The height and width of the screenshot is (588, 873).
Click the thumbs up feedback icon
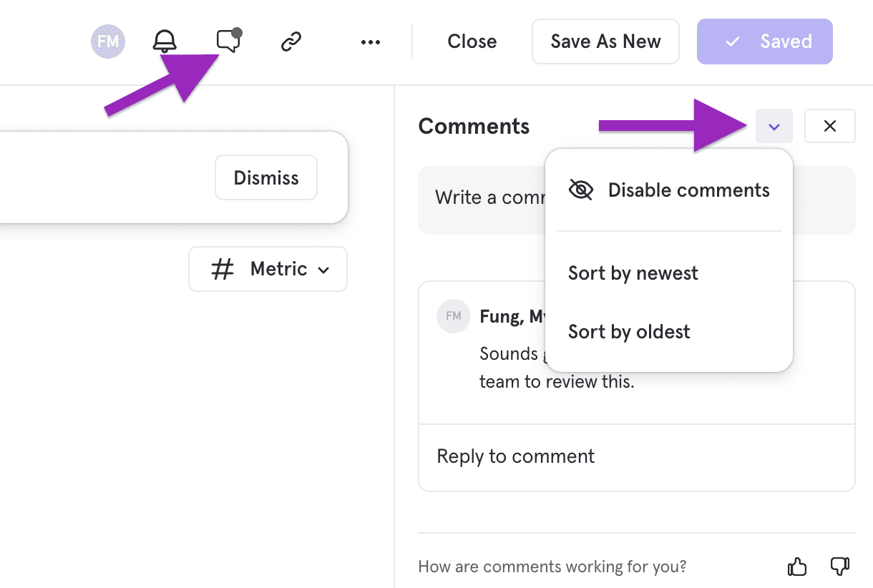797,567
